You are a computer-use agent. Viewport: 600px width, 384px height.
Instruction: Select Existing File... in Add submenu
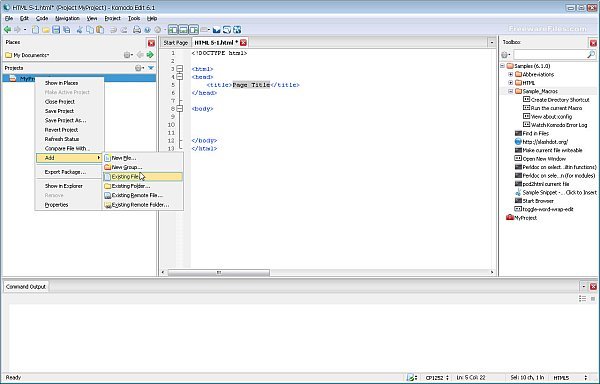point(143,177)
